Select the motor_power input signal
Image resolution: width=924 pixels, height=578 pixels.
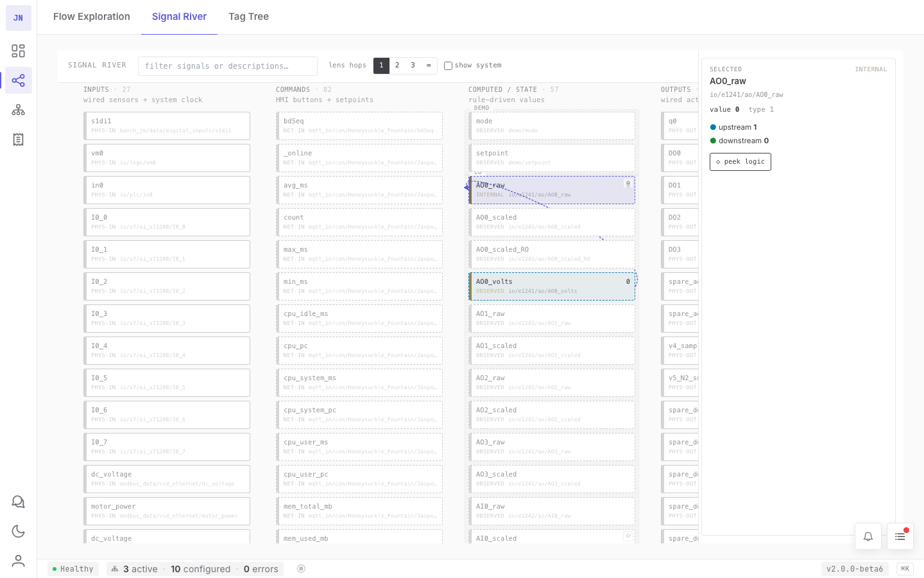(167, 511)
